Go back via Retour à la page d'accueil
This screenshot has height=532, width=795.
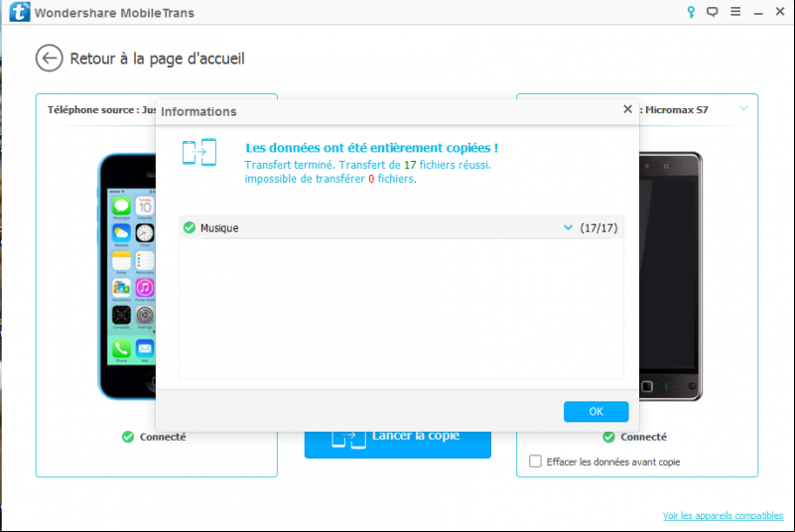tap(157, 59)
